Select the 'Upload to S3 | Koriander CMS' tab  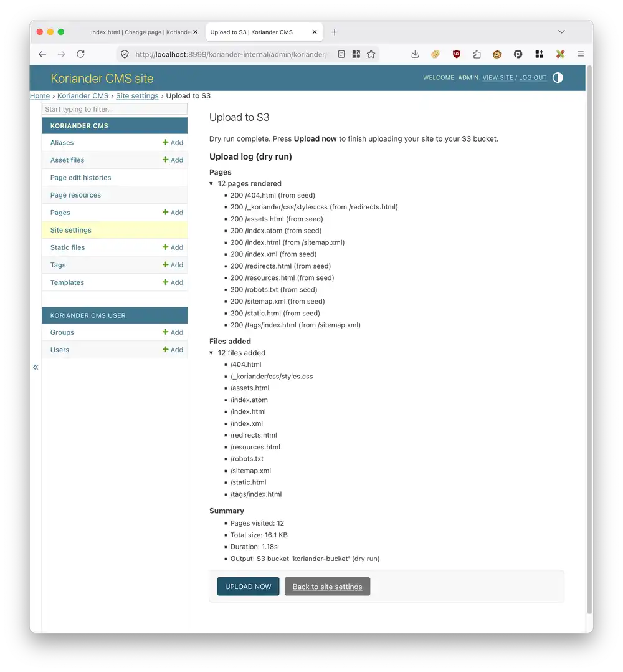(264, 32)
